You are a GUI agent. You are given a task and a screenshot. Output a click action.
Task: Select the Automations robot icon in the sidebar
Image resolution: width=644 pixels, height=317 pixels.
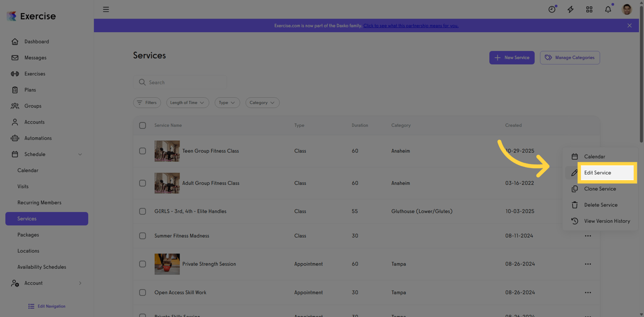pyautogui.click(x=15, y=138)
